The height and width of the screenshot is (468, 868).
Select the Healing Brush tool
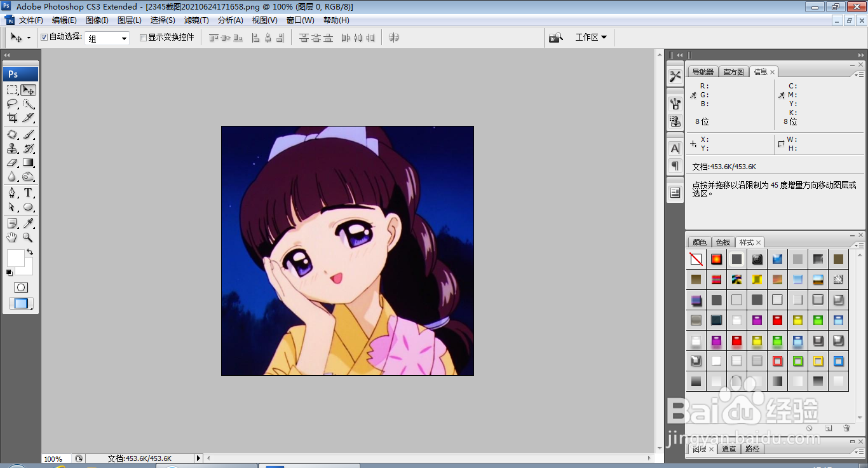pyautogui.click(x=12, y=135)
